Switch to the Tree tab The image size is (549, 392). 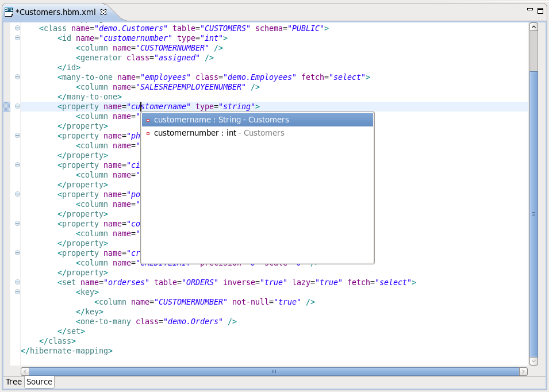click(x=13, y=382)
